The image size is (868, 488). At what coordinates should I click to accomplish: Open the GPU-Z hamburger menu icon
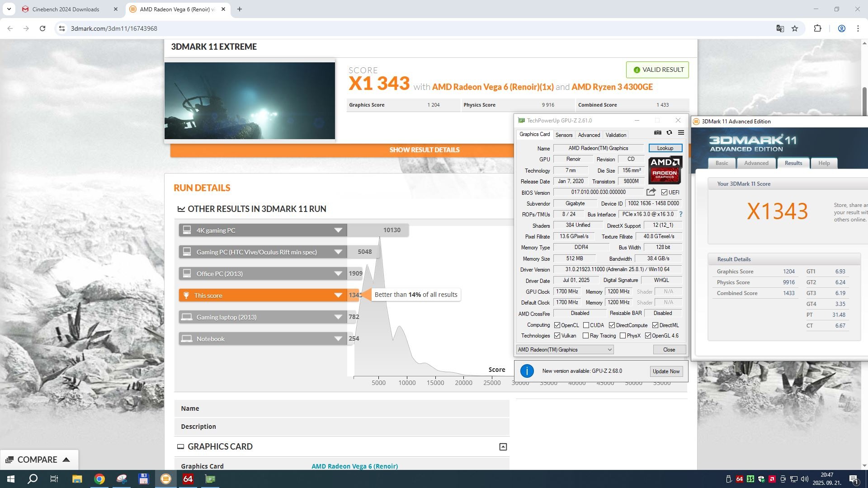pos(681,132)
